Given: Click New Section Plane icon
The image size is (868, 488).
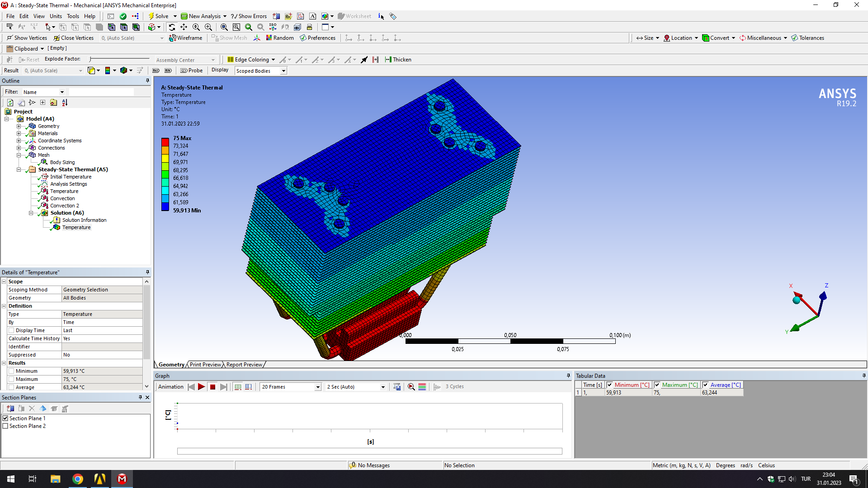Looking at the screenshot, I should tap(10, 408).
